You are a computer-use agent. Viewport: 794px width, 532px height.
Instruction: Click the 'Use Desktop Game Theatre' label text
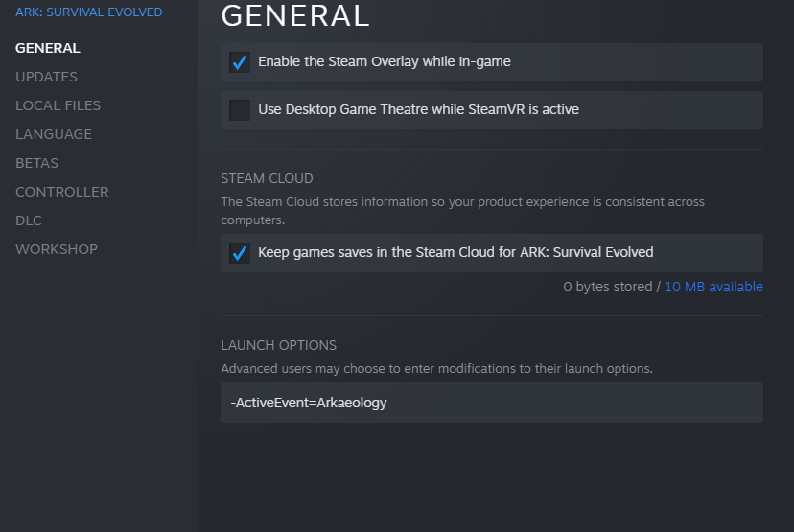(418, 110)
